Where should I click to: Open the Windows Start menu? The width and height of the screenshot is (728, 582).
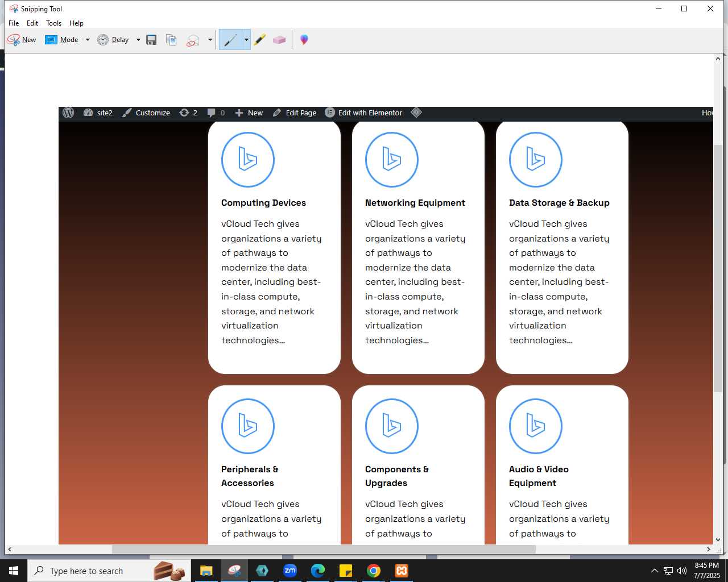14,571
